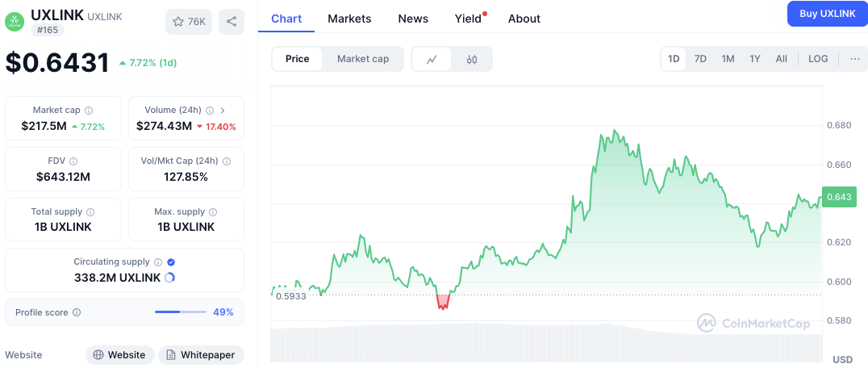Screen dimensions: 868x368
Task: Open the Whitepaper link button
Action: pyautogui.click(x=201, y=355)
